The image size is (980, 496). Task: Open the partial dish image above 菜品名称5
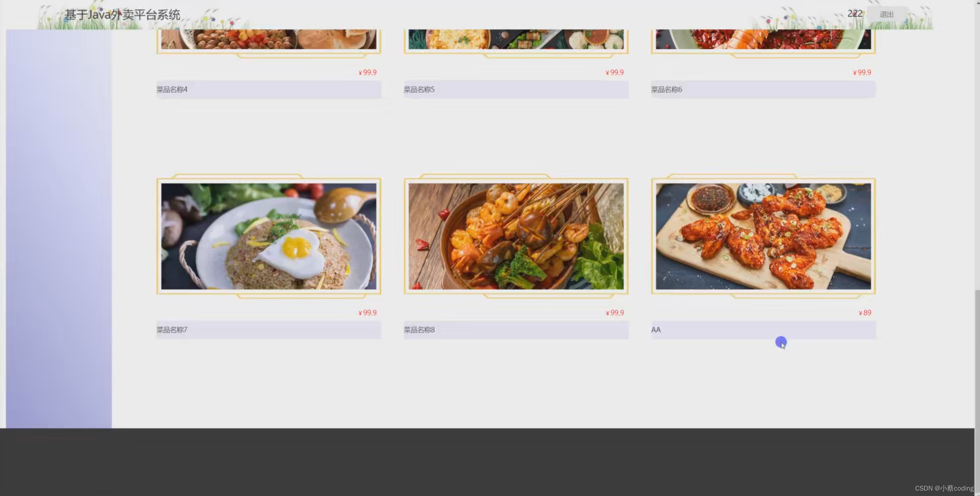516,39
